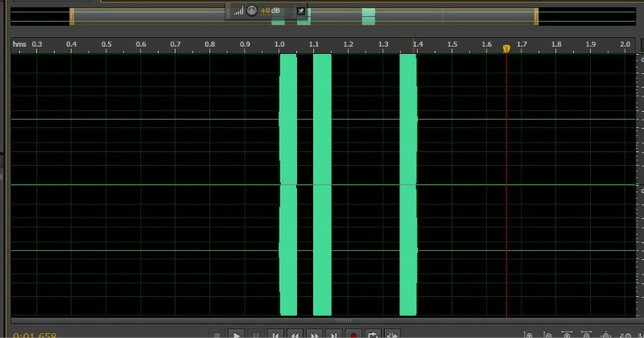Pause playback using the Pause button
The image size is (644, 338).
click(256, 334)
